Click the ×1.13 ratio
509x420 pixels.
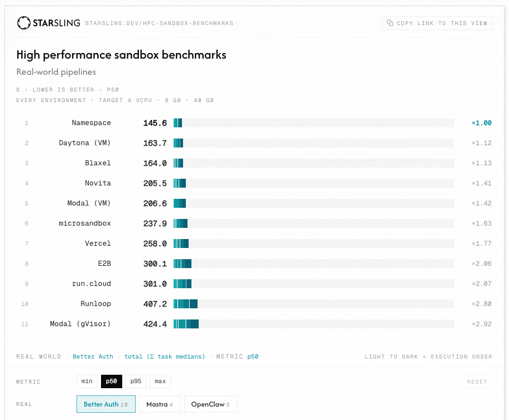pos(482,163)
